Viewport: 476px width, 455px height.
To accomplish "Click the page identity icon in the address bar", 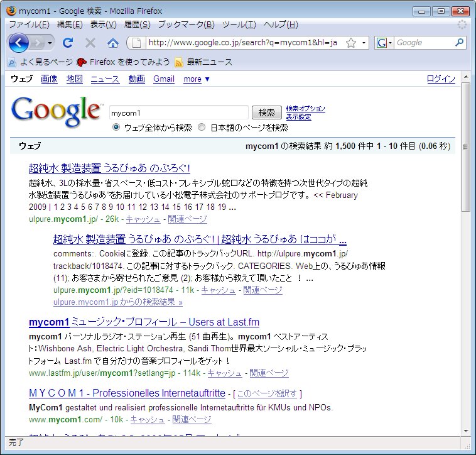I will (136, 43).
